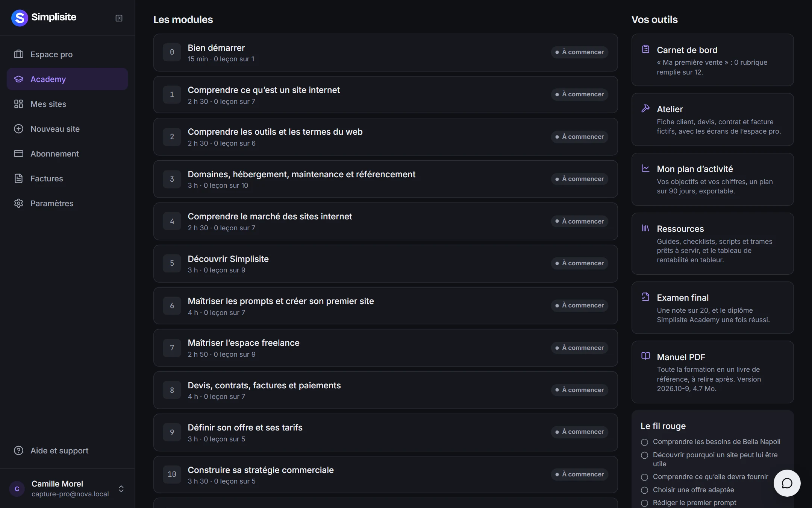This screenshot has width=812, height=508.
Task: Go to Espace pro menu item
Action: point(67,54)
